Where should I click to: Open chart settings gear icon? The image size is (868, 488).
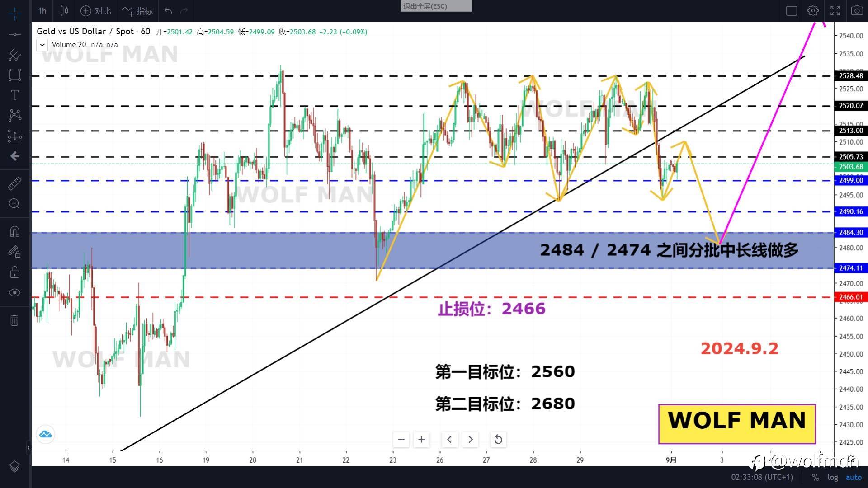coord(813,11)
